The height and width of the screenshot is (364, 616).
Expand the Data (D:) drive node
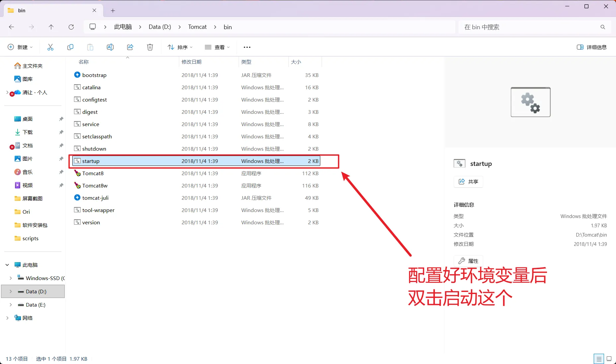[x=11, y=291]
